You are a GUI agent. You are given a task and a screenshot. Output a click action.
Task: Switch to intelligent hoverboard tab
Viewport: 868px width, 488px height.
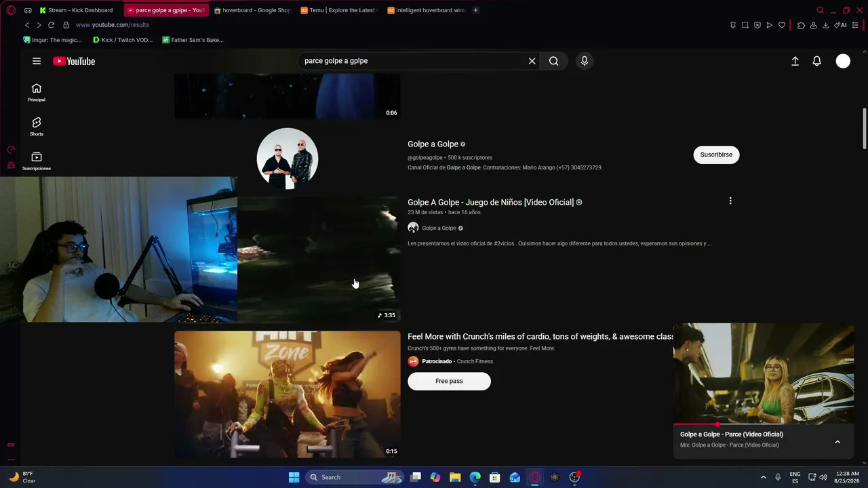426,10
